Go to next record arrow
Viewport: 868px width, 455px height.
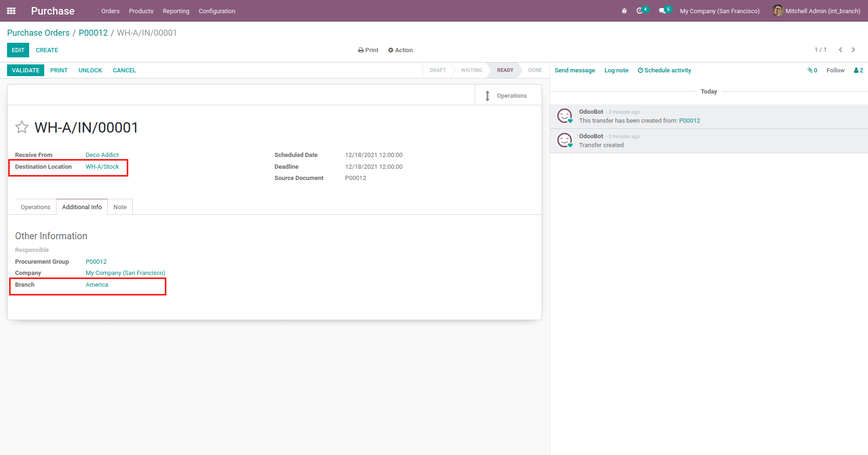853,50
